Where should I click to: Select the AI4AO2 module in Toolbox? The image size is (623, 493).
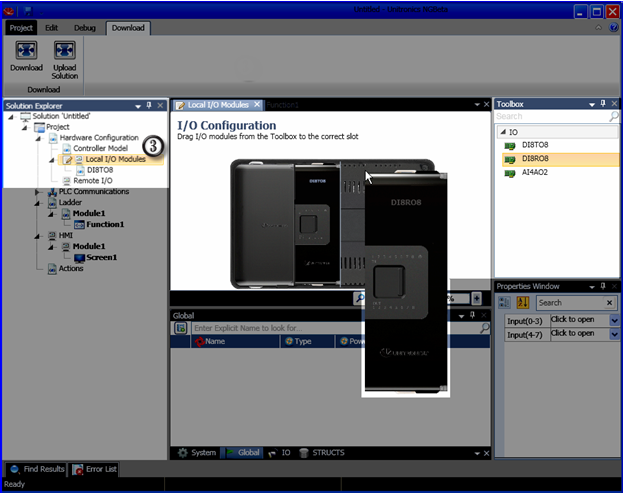[x=534, y=172]
